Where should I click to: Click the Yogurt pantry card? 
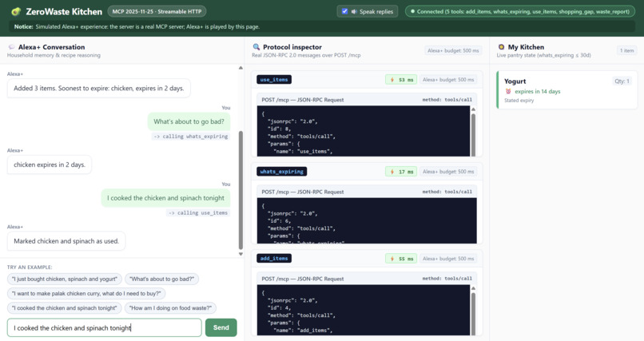[566, 89]
